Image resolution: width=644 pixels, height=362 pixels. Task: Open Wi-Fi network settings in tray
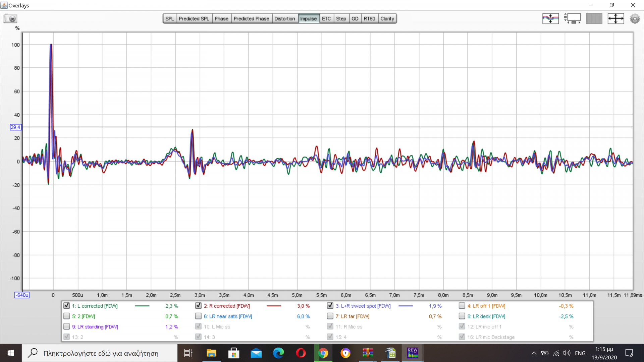click(556, 353)
